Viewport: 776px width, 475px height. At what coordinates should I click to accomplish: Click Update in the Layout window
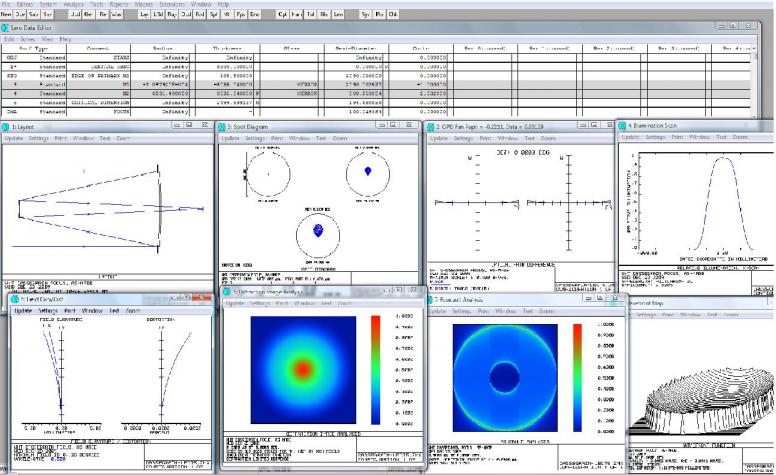(14, 138)
